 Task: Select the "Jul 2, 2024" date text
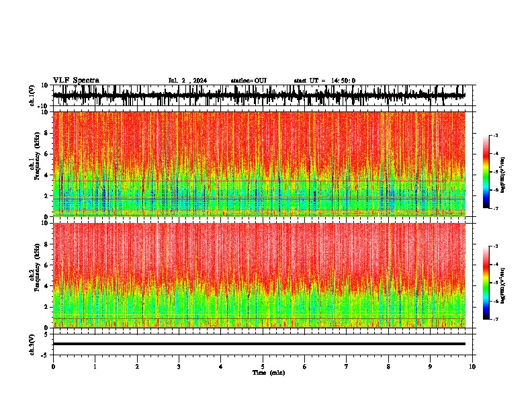coord(187,81)
